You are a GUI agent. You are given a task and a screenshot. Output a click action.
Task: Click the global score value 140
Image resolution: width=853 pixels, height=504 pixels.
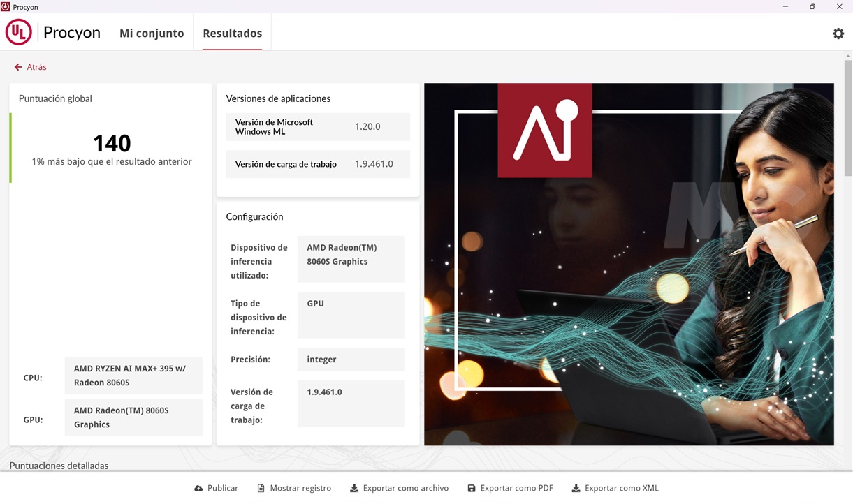click(x=112, y=143)
